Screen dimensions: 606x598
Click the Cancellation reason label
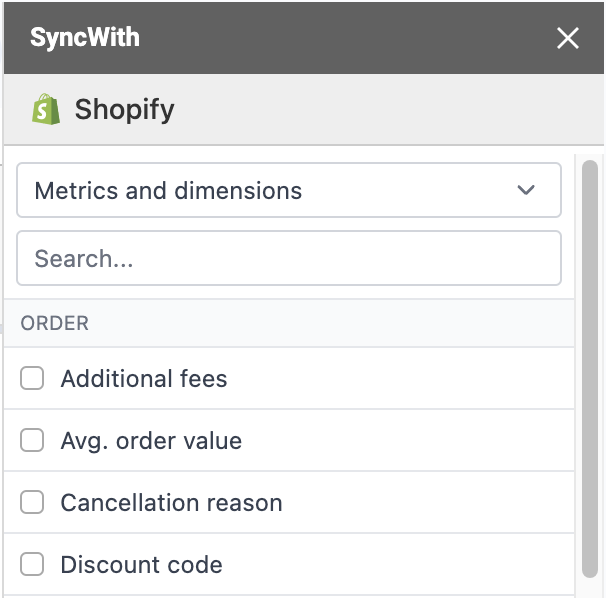pos(172,503)
